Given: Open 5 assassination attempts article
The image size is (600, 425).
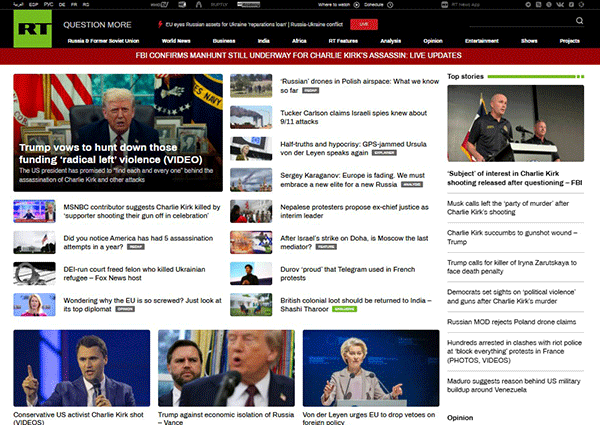Looking at the screenshot, I should (138, 243).
